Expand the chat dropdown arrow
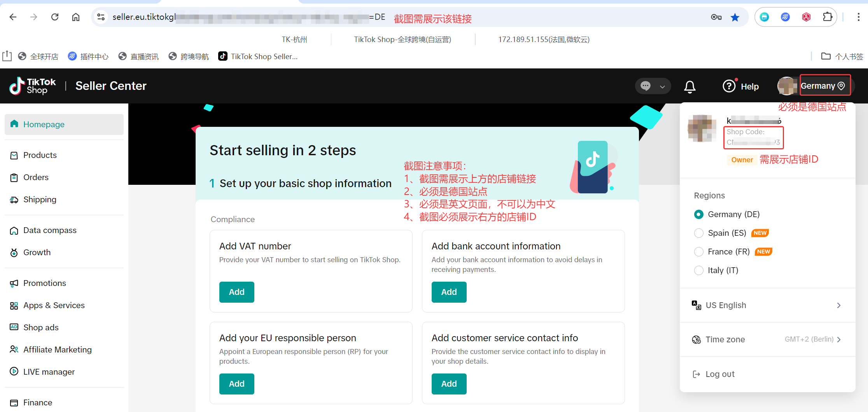This screenshot has width=868, height=412. pos(662,86)
